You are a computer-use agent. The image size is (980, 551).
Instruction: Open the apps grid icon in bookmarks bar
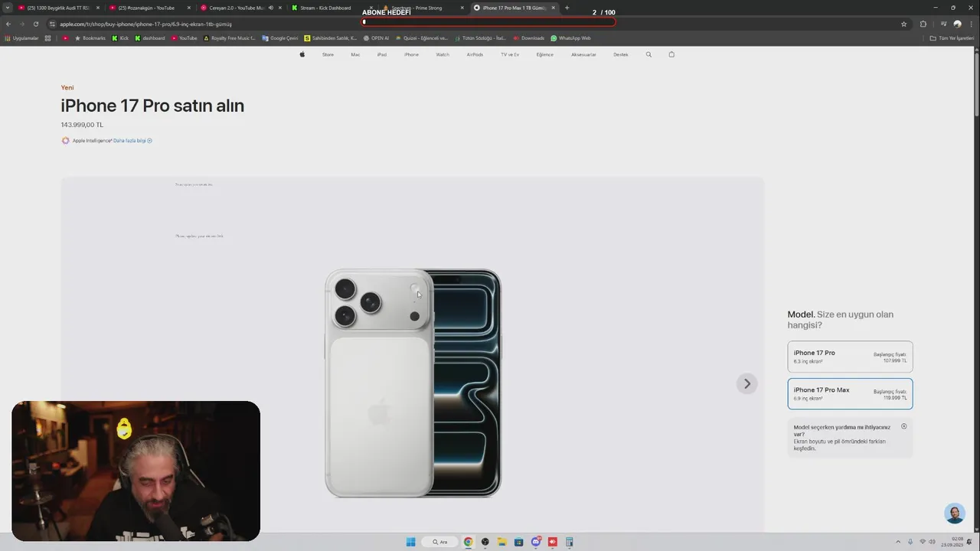click(x=47, y=38)
